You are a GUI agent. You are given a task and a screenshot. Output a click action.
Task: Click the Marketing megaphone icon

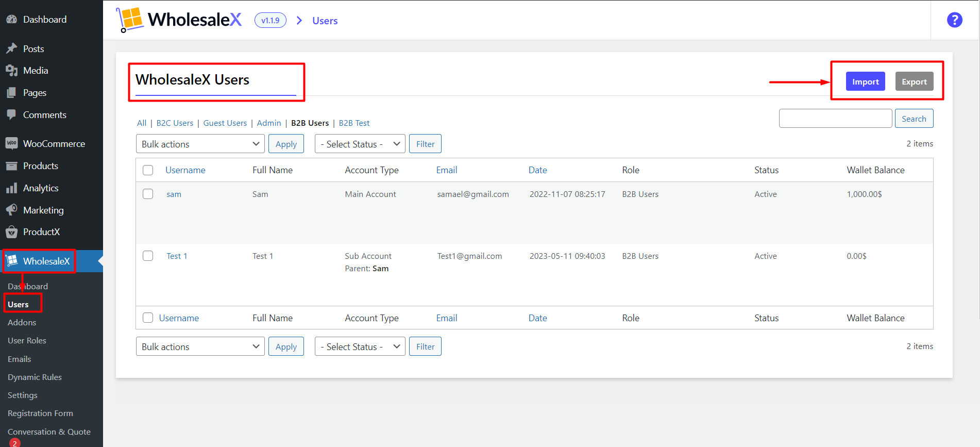point(11,210)
